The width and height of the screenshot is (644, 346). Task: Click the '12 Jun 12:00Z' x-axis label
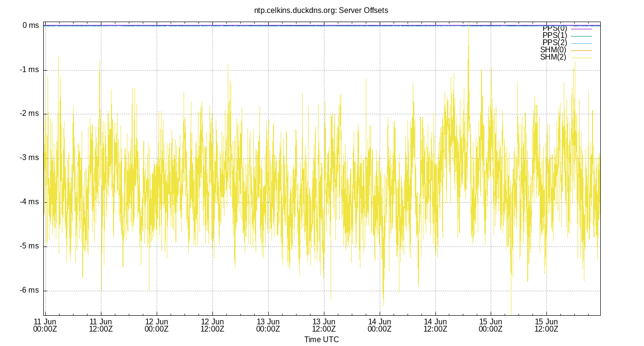click(x=212, y=325)
